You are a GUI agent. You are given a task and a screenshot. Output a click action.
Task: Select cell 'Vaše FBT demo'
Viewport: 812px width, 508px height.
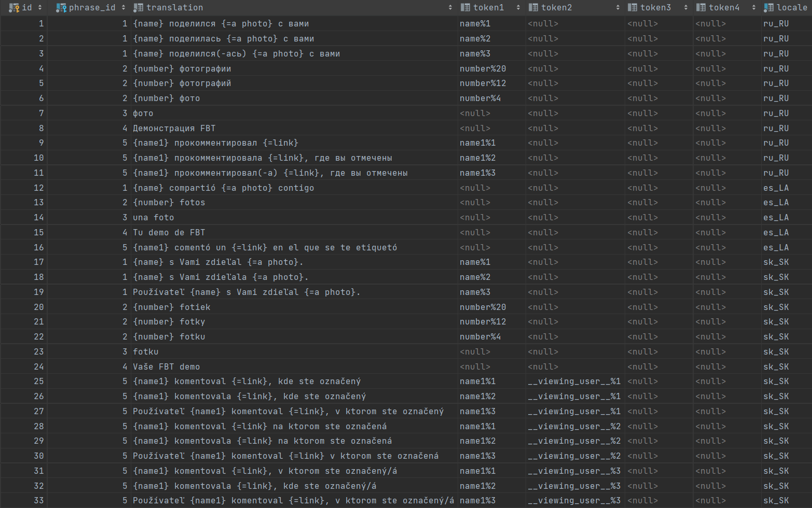pyautogui.click(x=294, y=367)
